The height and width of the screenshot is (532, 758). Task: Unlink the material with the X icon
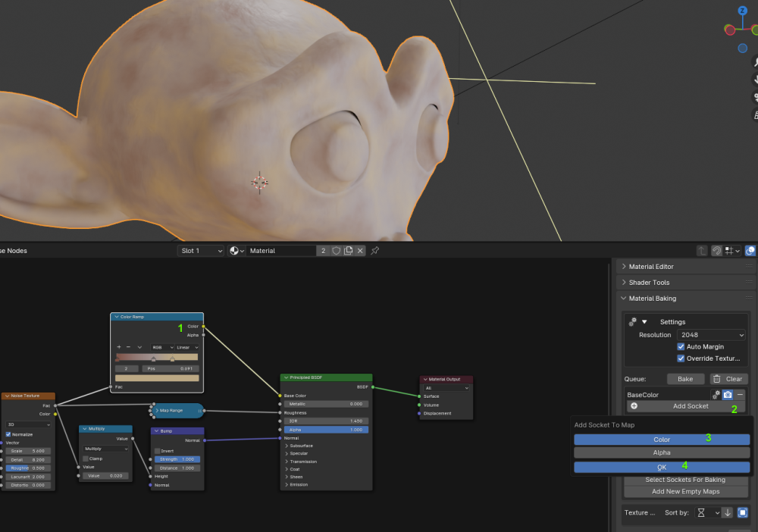[360, 251]
